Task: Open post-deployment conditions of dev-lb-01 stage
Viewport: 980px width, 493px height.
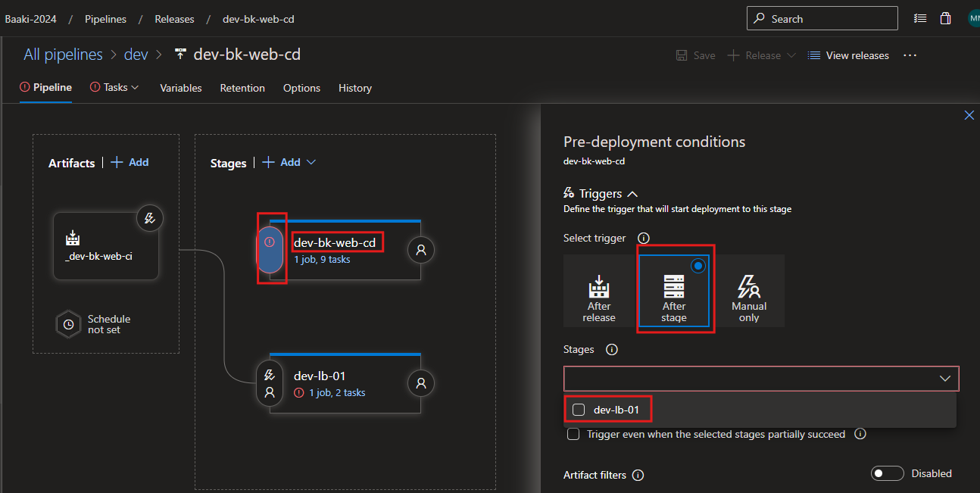Action: [421, 383]
